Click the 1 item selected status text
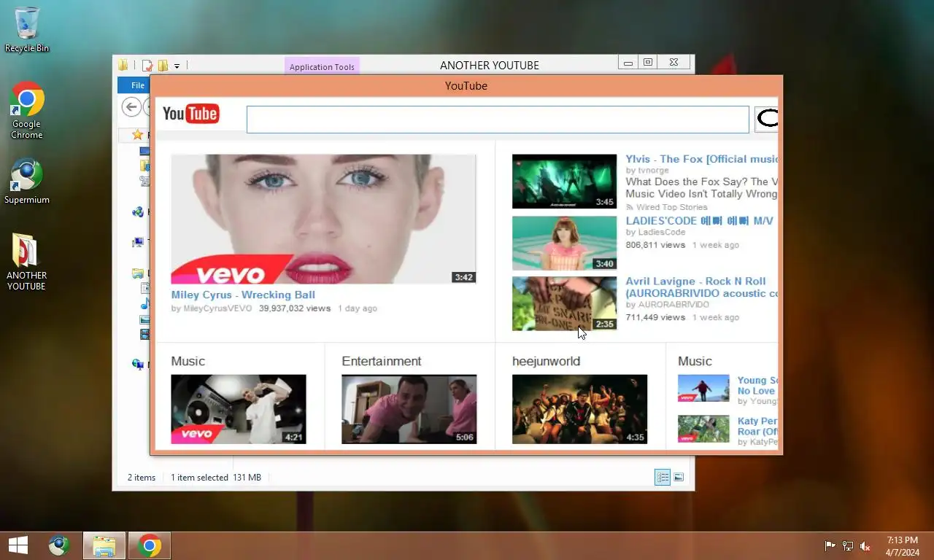The width and height of the screenshot is (934, 560). (200, 478)
